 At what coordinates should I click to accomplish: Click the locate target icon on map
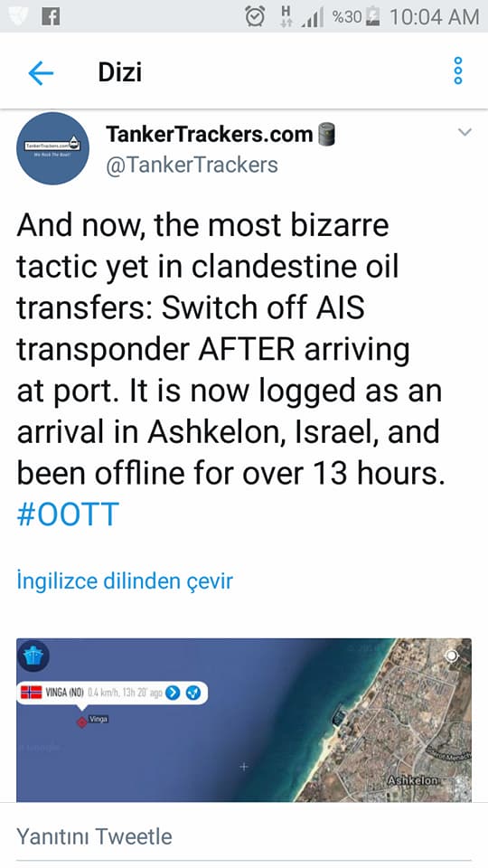pos(452,656)
